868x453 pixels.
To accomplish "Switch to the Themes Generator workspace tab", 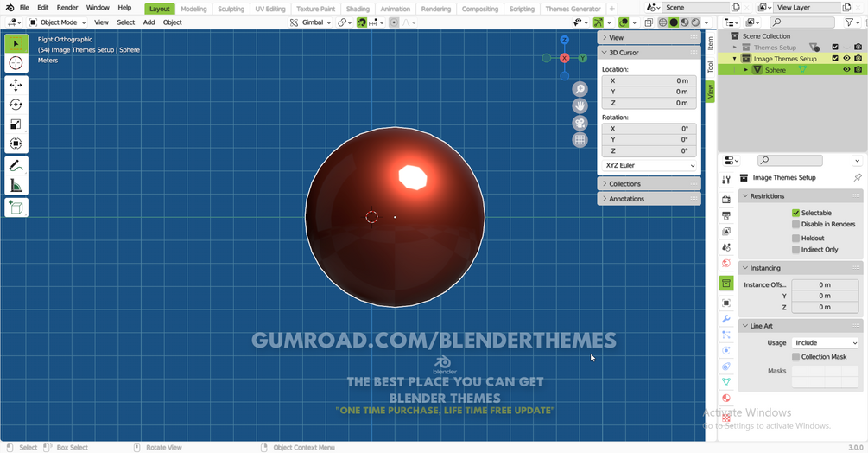I will [573, 9].
